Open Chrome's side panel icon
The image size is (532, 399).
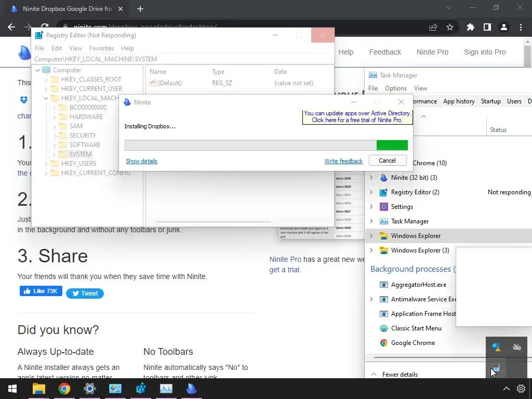pos(487,27)
